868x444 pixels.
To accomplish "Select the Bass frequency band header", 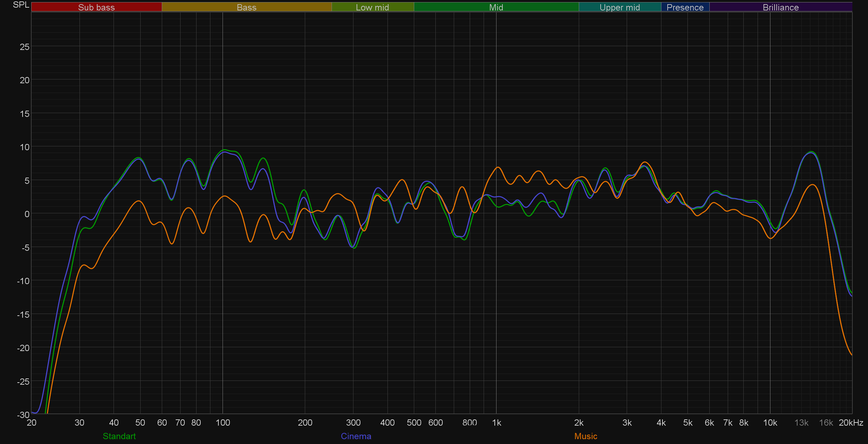I will (x=247, y=7).
